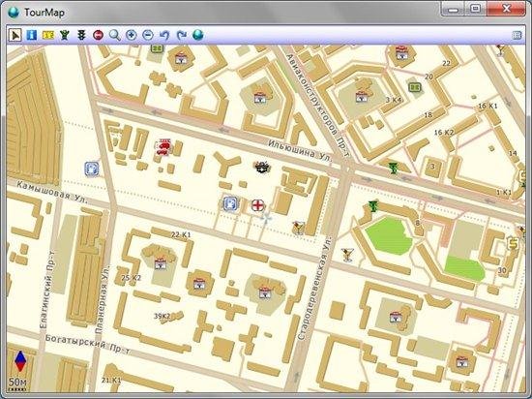Click the blue icon beside the red cross
Viewport: 532px width, 399px height.
click(231, 203)
